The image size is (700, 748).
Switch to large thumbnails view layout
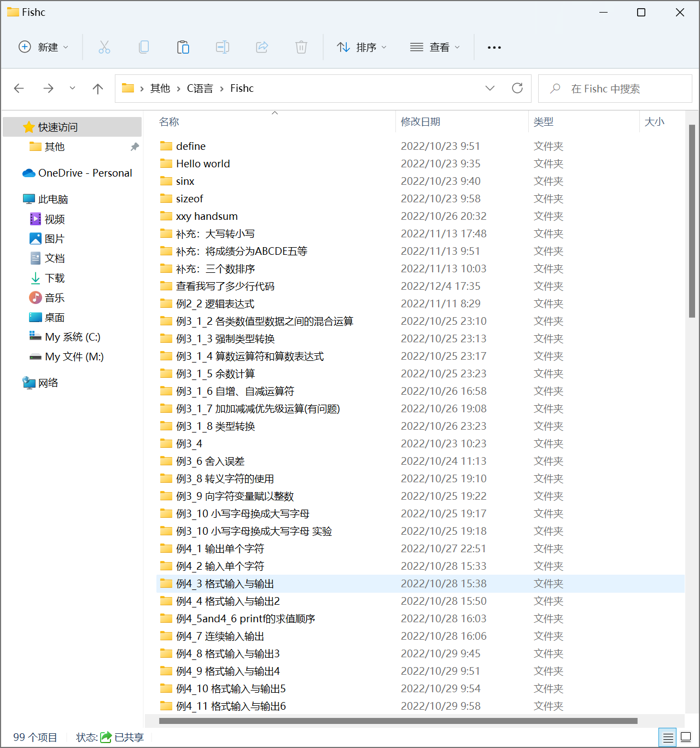click(x=686, y=738)
